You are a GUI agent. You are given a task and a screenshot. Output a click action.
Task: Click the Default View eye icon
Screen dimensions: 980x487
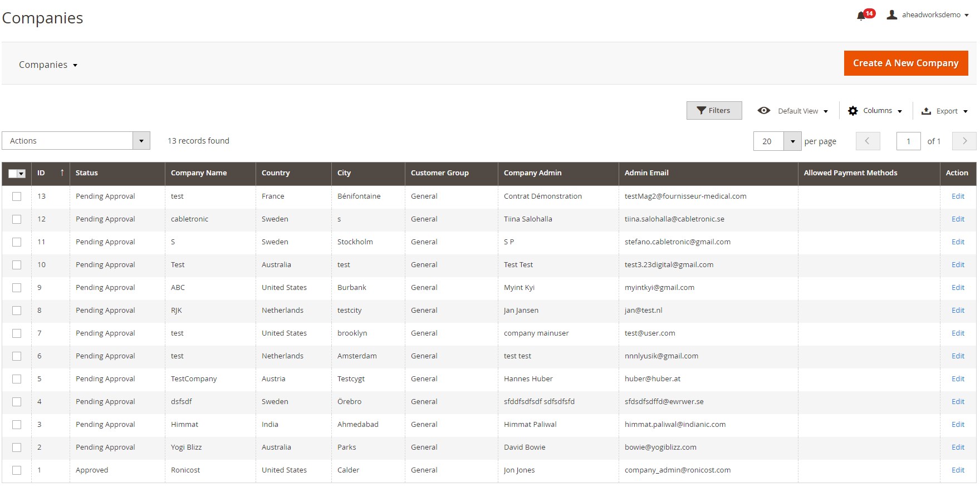click(x=764, y=111)
